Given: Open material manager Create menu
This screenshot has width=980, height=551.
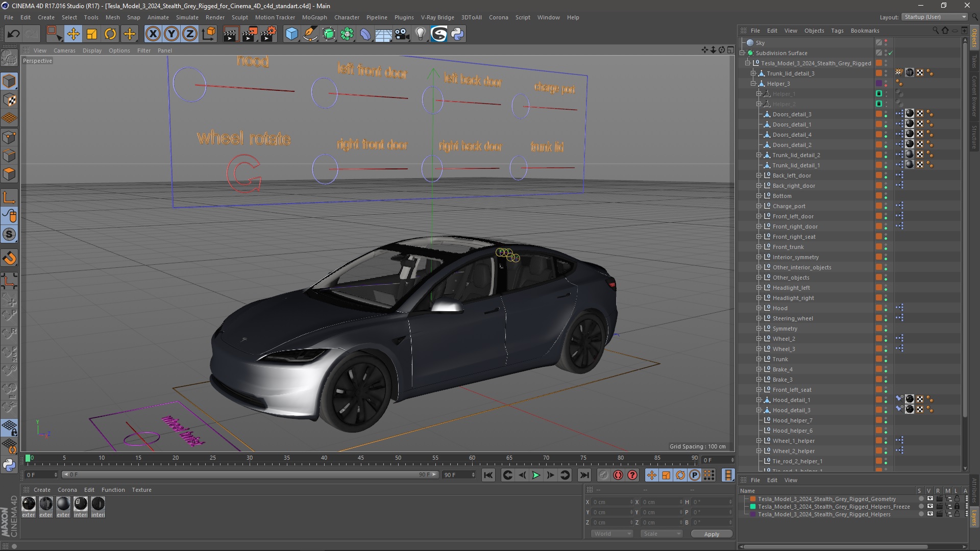Looking at the screenshot, I should pyautogui.click(x=42, y=490).
